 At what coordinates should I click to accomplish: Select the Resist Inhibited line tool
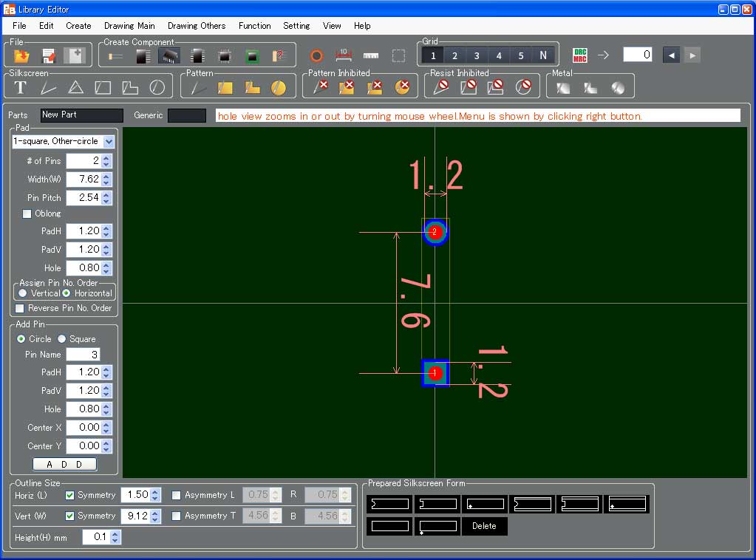pyautogui.click(x=440, y=86)
